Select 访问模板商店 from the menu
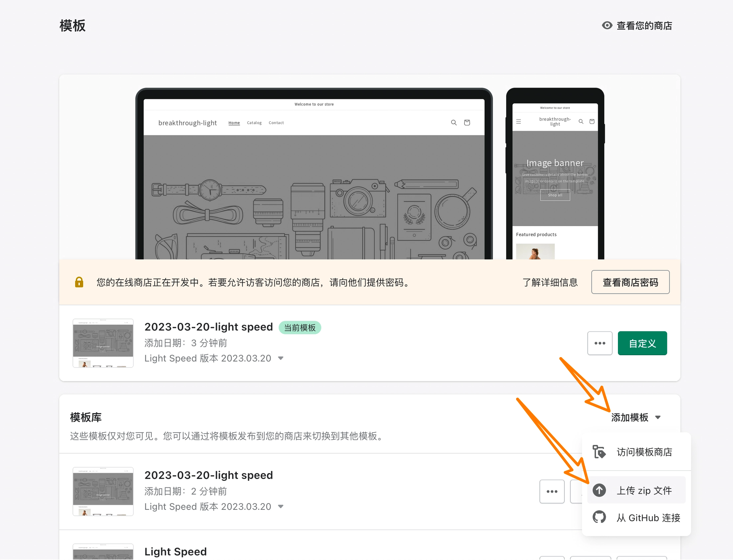Image resolution: width=733 pixels, height=560 pixels. (644, 452)
